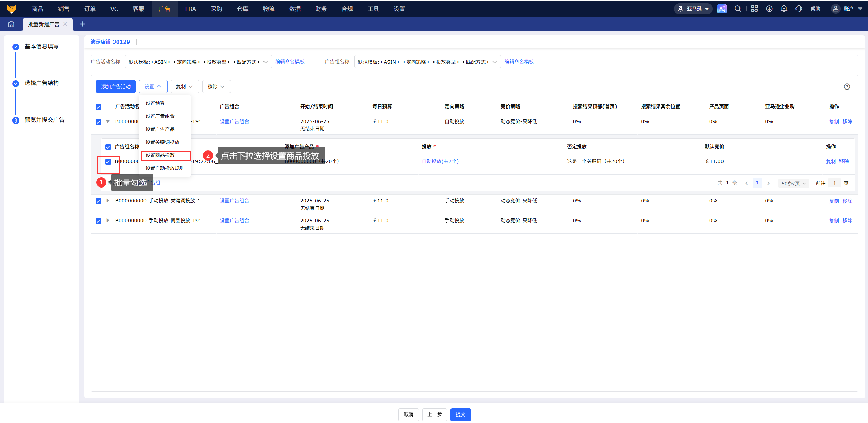Add a new tab with plus icon

[82, 24]
